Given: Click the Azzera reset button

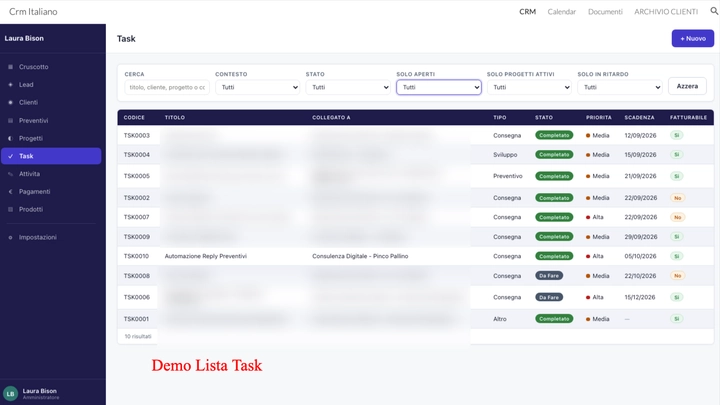Looking at the screenshot, I should pyautogui.click(x=687, y=86).
